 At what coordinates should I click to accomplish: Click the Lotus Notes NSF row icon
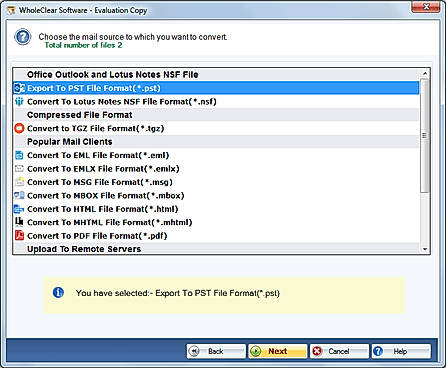(x=19, y=102)
